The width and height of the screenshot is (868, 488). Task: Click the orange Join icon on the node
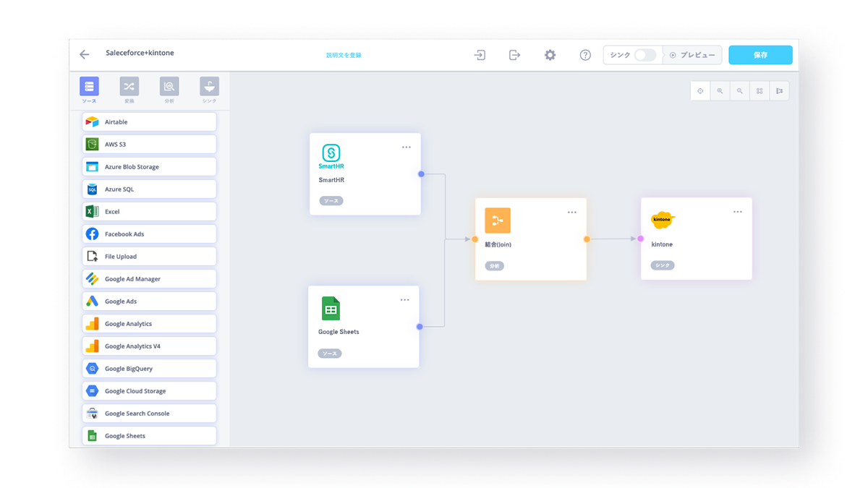tap(498, 221)
